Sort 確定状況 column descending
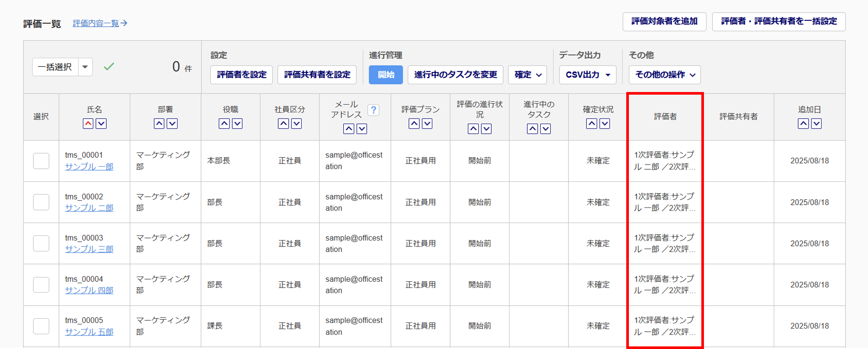Image resolution: width=868 pixels, height=349 pixels. (605, 124)
